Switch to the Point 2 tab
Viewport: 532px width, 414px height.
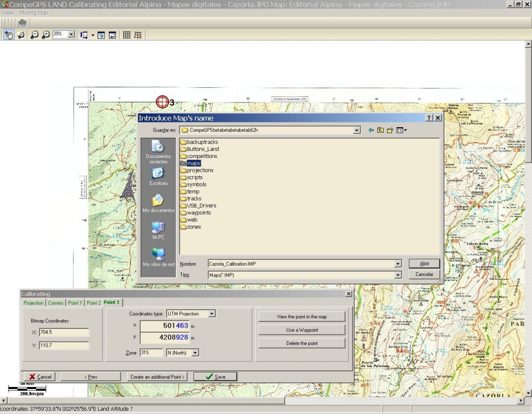tap(94, 303)
